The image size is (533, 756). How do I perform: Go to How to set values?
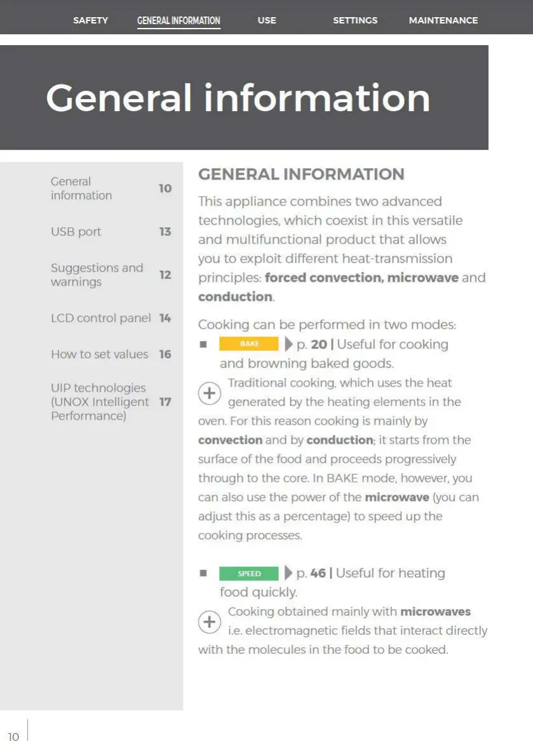(x=111, y=354)
